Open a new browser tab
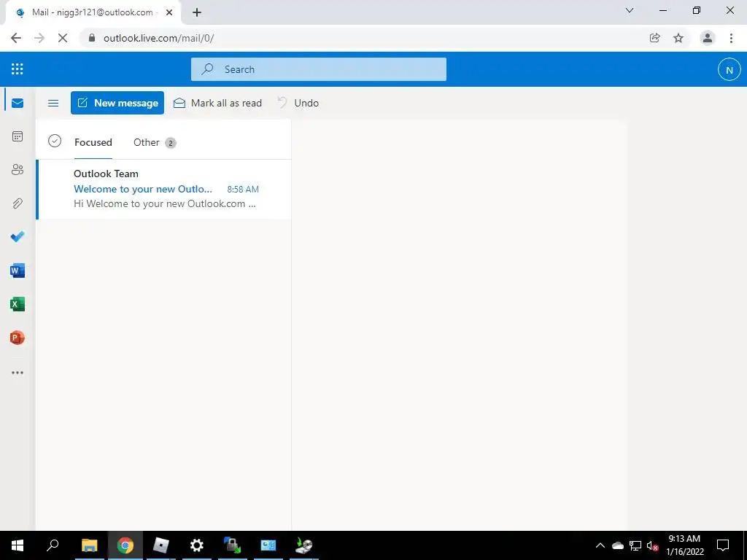 coord(197,12)
